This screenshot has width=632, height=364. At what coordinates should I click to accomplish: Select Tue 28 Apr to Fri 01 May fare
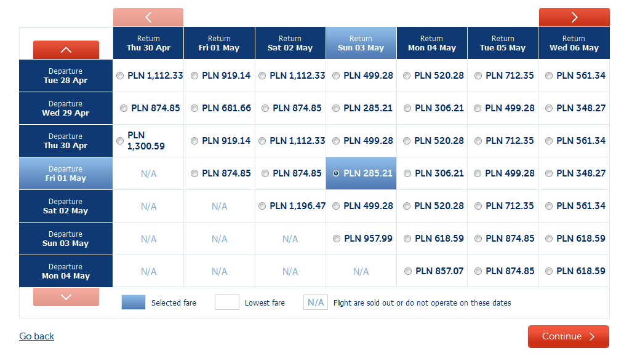[x=194, y=76]
